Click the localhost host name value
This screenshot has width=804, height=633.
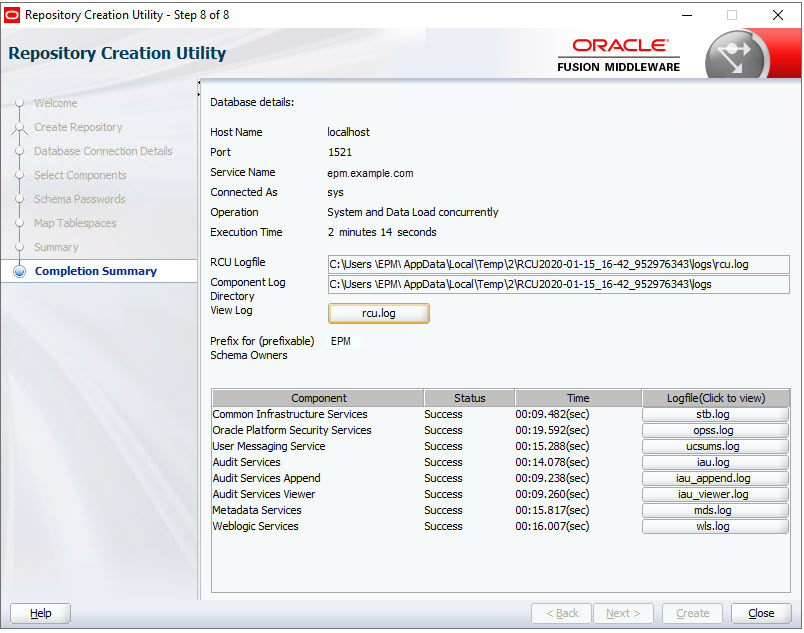coord(348,132)
